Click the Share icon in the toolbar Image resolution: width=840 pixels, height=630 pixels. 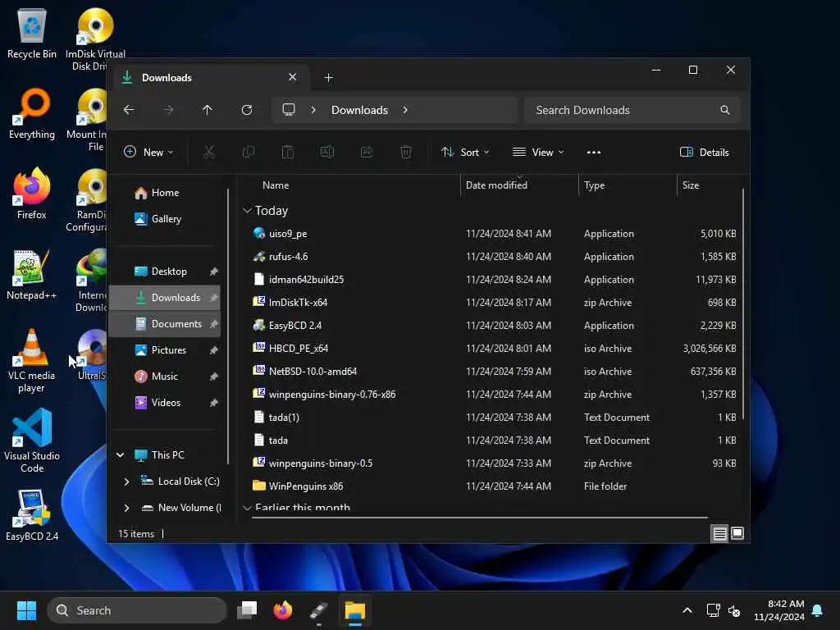[x=367, y=152]
